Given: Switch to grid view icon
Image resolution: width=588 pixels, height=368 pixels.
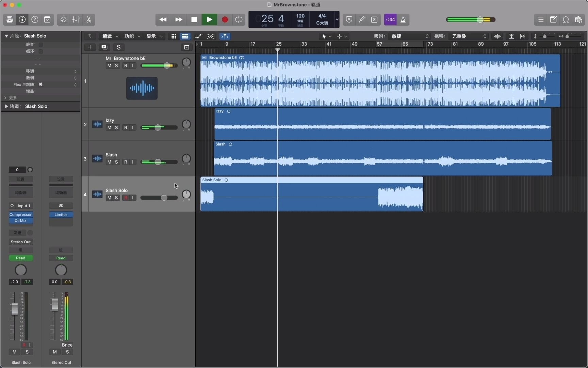Looking at the screenshot, I should 174,36.
